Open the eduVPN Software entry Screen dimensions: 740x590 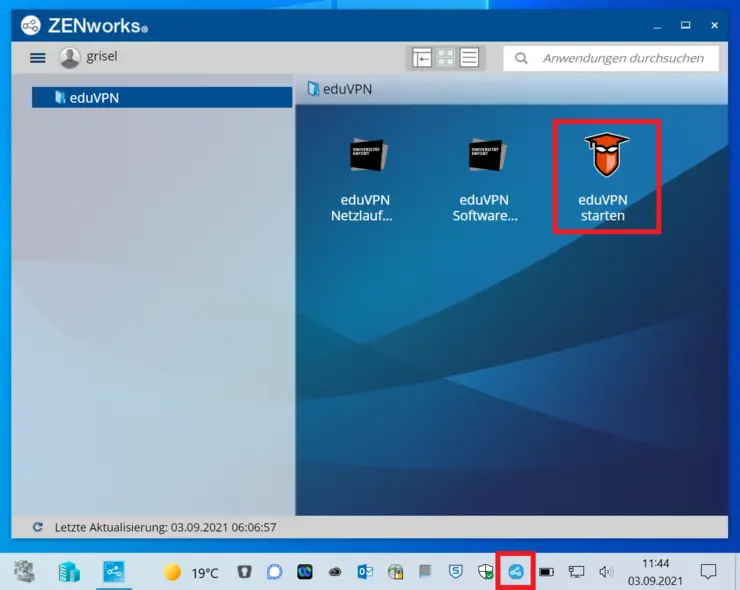[486, 180]
